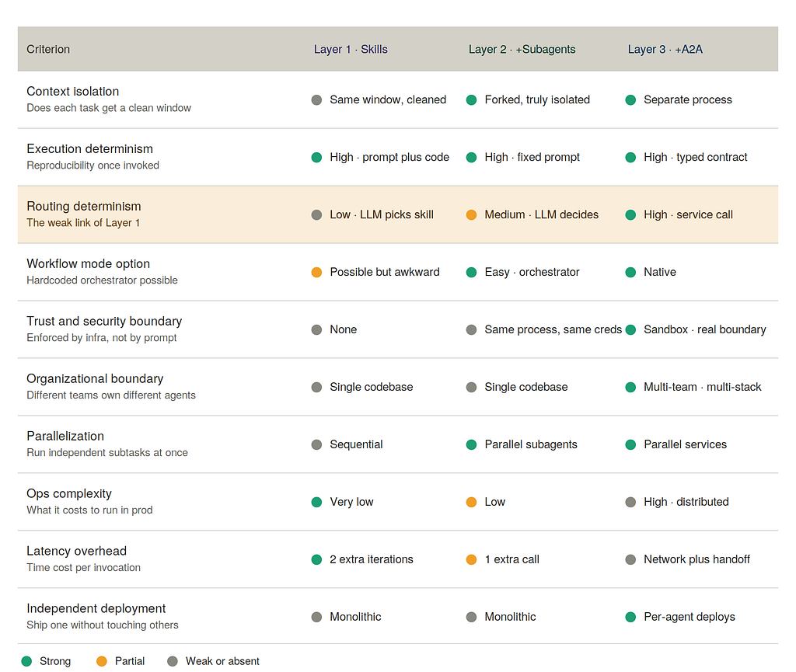Viewport: 796px width, 672px height.
Task: Click the gray Weak or absent legend swatch
Action: pos(173,661)
